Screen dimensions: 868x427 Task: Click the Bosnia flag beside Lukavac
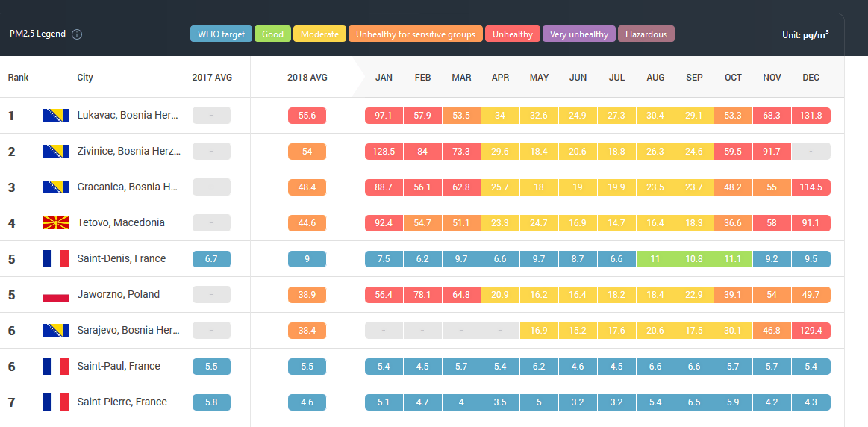[56, 116]
